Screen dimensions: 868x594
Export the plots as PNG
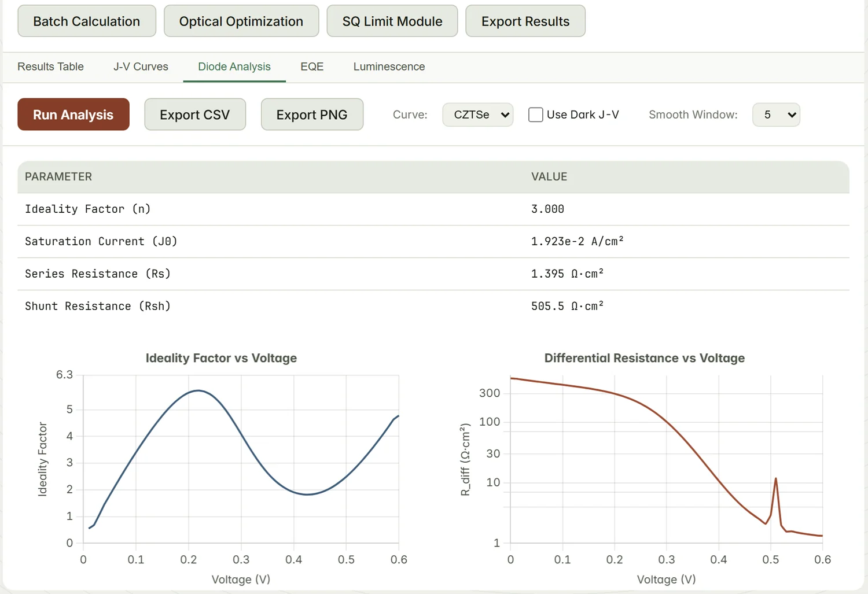312,115
